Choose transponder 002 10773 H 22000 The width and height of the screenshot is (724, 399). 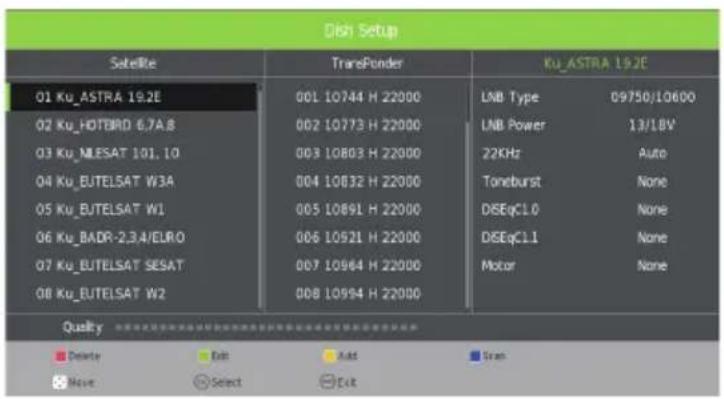click(358, 125)
